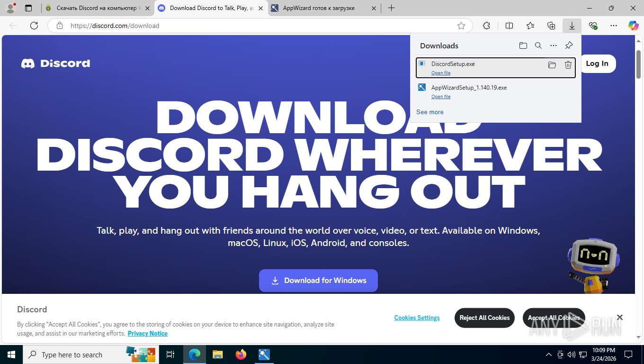Open the tab actions menu icon
This screenshot has height=364, width=644.
click(x=28, y=8)
